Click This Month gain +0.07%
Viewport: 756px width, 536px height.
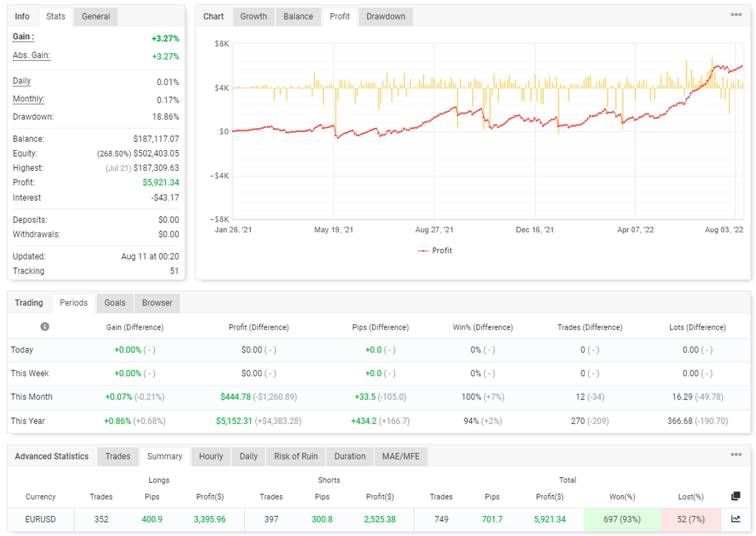[x=119, y=397]
